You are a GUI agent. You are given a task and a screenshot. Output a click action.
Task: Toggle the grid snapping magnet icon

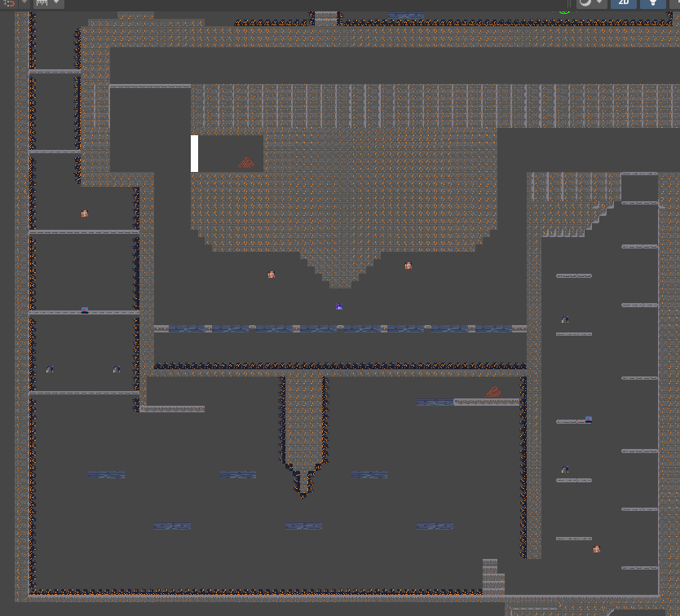10,2
